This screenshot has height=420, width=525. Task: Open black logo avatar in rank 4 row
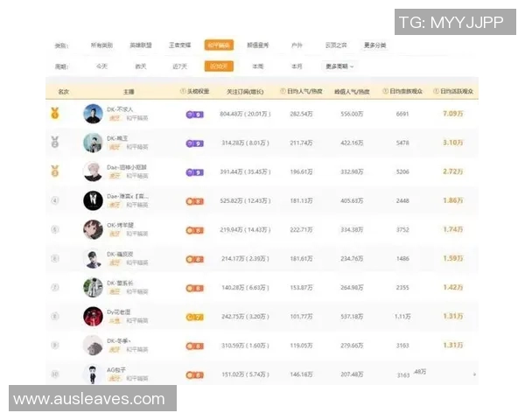click(x=93, y=200)
